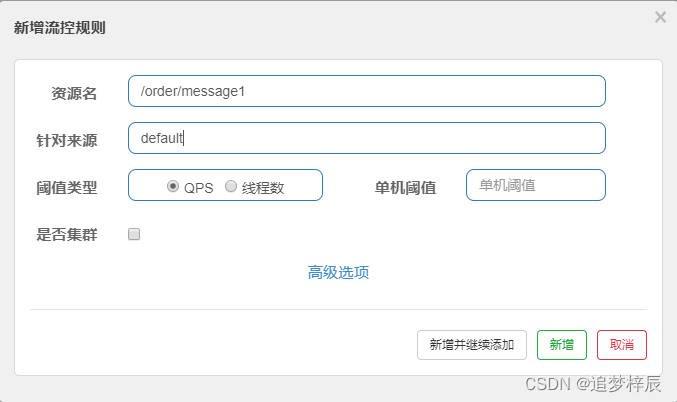The image size is (677, 402).
Task: Click the green 新增 button
Action: [x=562, y=345]
